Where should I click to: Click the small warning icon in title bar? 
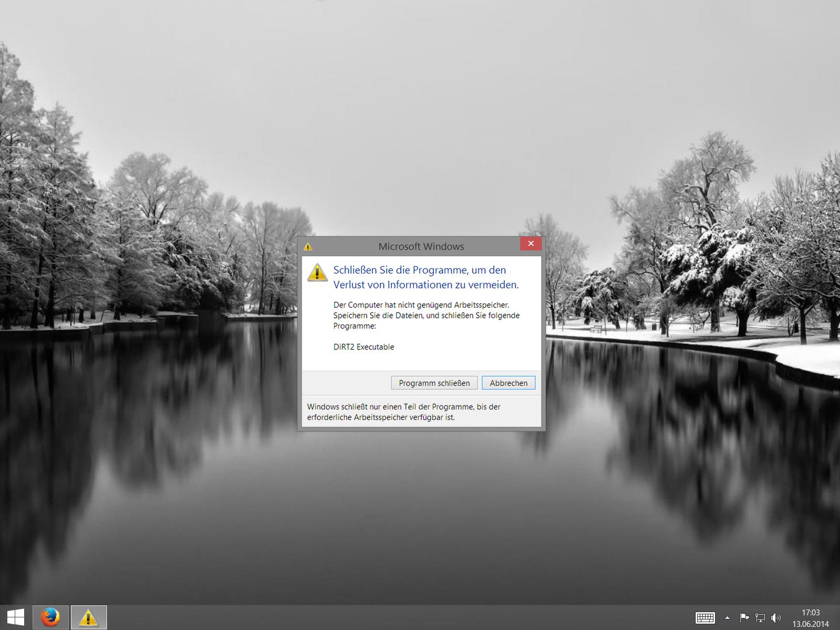(x=308, y=246)
